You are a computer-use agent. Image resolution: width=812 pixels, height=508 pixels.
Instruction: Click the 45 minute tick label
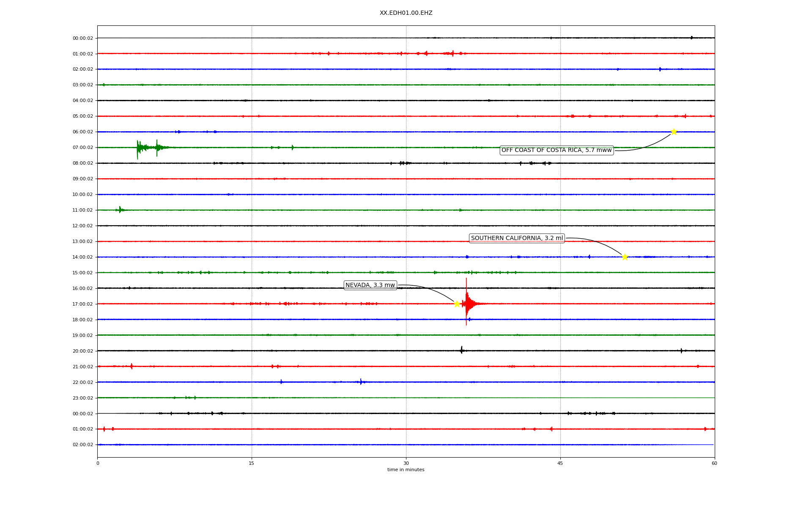click(x=560, y=463)
